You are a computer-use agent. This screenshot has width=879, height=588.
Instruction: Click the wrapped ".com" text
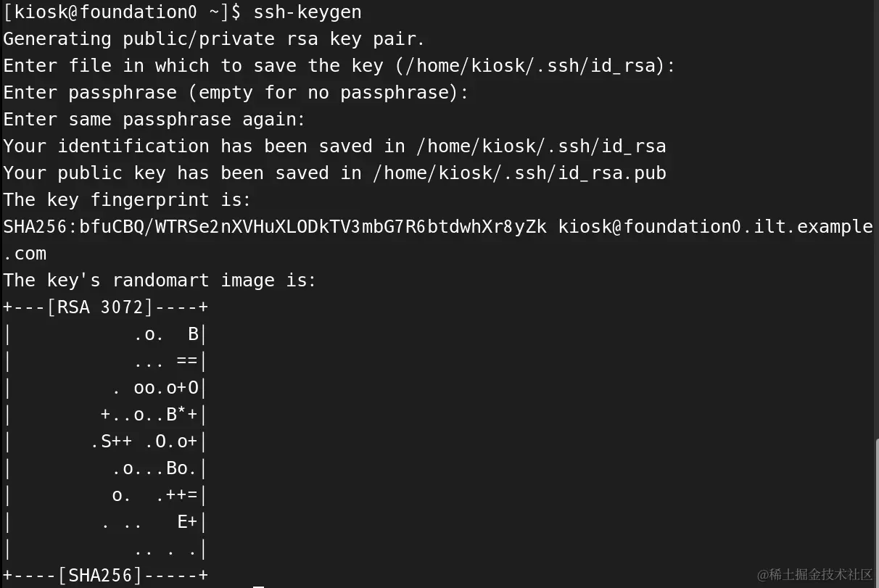[25, 254]
